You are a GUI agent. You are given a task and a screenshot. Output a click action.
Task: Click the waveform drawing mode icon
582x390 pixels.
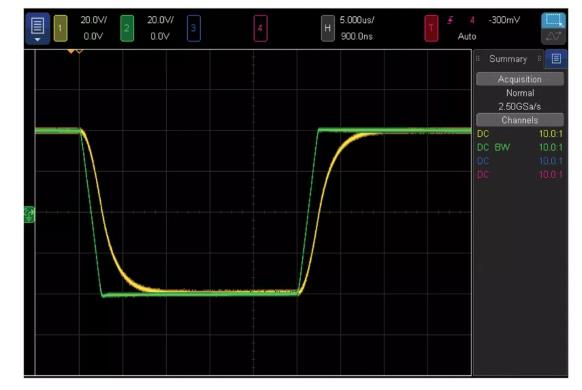(x=553, y=36)
